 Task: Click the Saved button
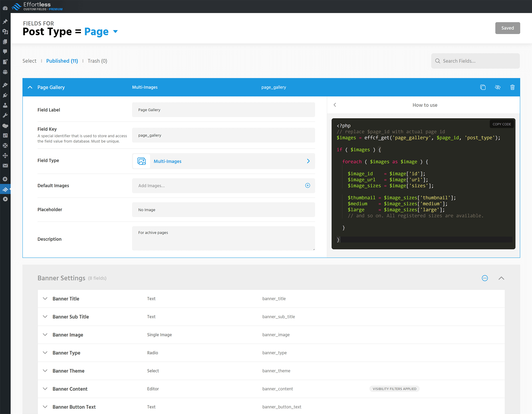click(507, 28)
